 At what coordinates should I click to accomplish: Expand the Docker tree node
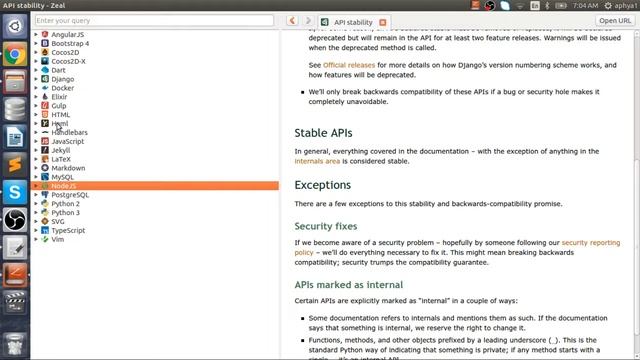pos(36,88)
